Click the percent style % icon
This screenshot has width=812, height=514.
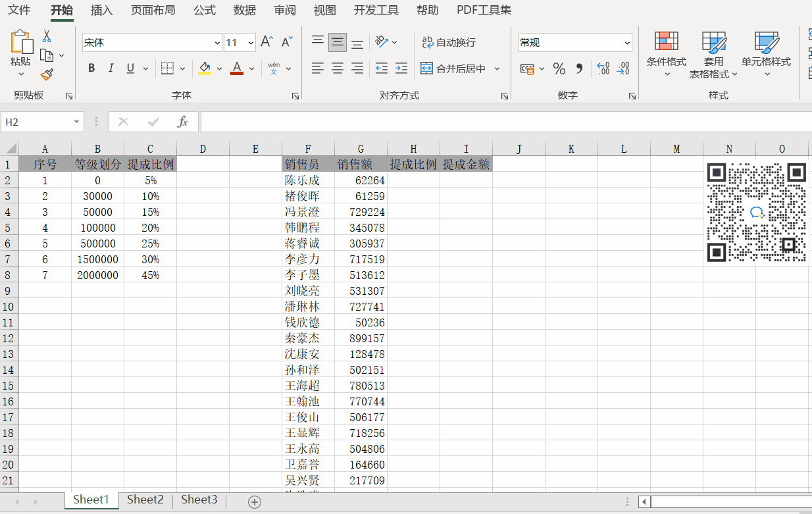point(559,68)
